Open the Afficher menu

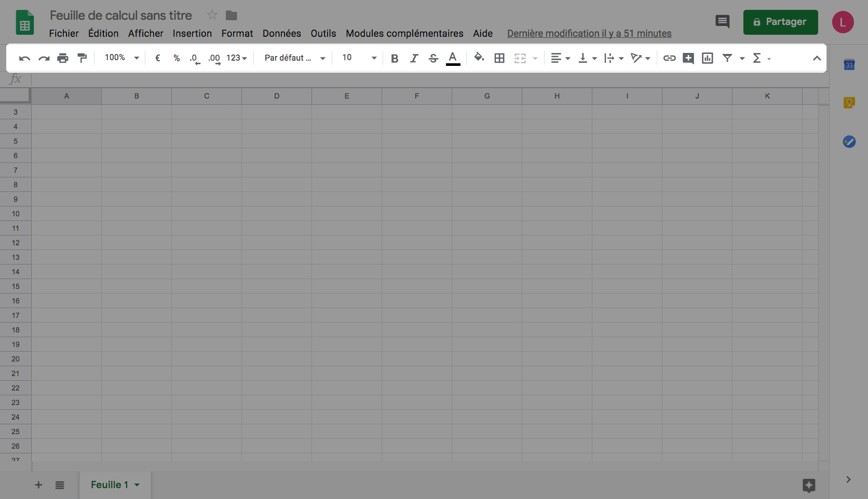(x=146, y=33)
